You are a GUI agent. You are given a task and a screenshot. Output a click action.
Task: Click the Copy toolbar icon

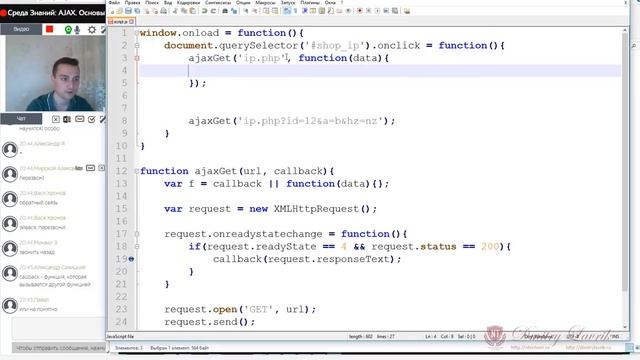click(184, 11)
